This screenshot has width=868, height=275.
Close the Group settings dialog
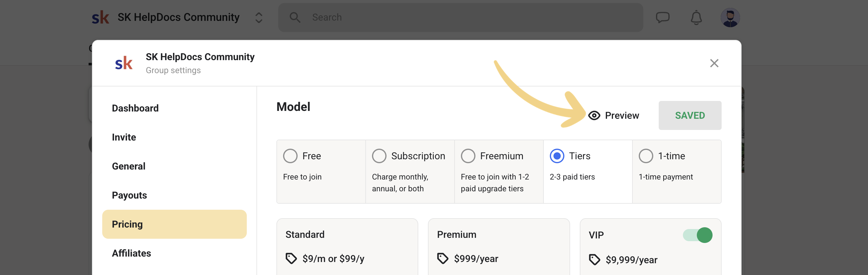(x=714, y=63)
